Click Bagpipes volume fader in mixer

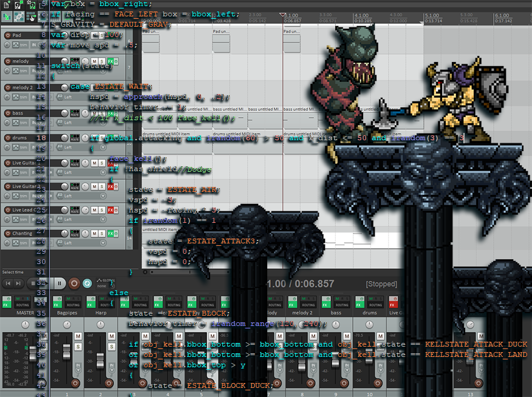[67, 351]
